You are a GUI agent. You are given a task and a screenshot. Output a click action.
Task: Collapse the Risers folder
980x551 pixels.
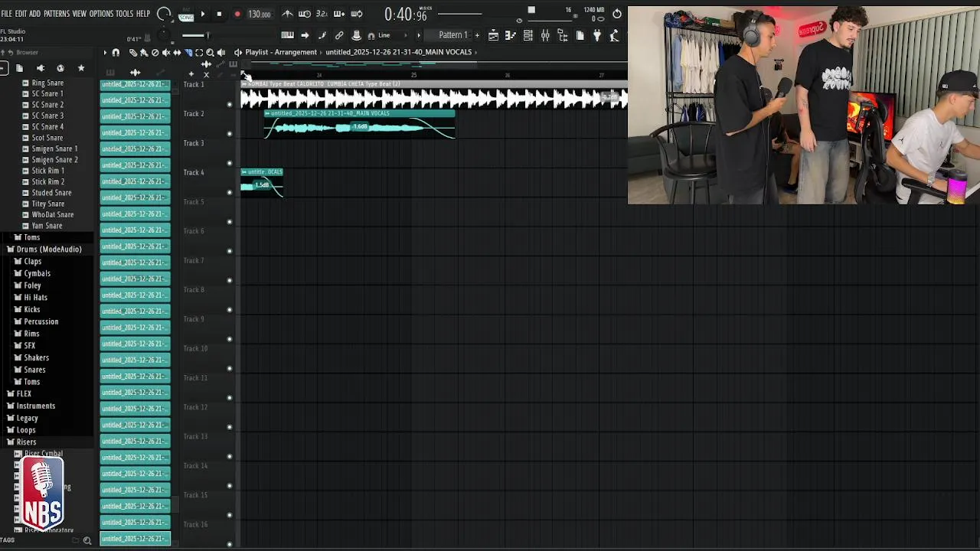(x=21, y=442)
